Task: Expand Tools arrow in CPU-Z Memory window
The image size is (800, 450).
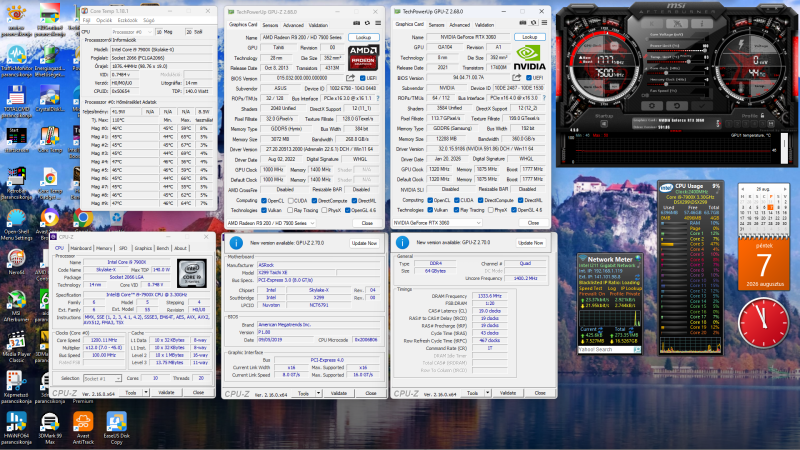Action: pos(488,393)
